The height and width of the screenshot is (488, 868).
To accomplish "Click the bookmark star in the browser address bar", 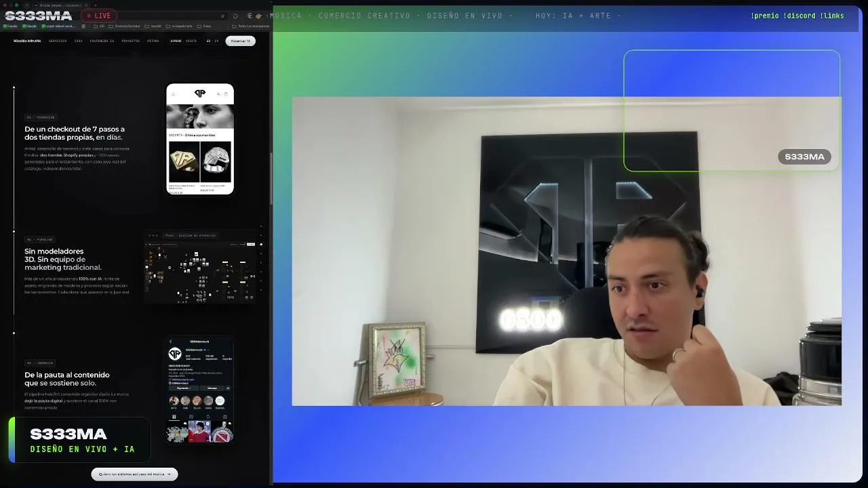I will pos(222,16).
